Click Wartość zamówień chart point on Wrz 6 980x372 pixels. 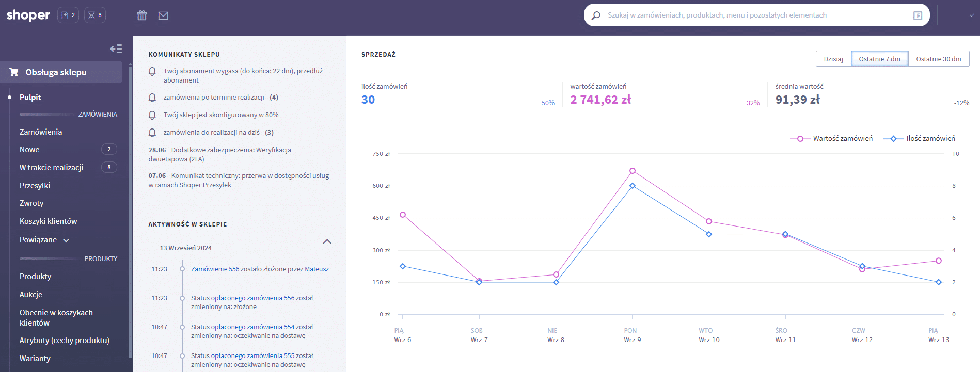point(403,215)
